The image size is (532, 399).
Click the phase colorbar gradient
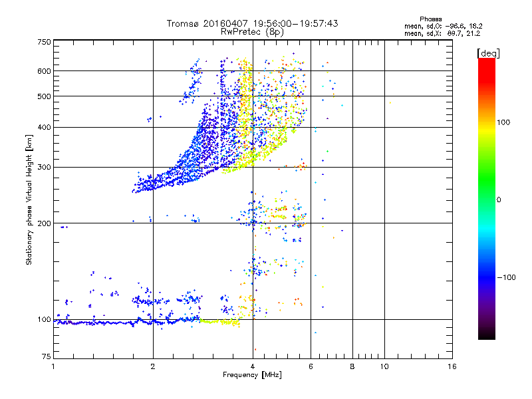487,199
